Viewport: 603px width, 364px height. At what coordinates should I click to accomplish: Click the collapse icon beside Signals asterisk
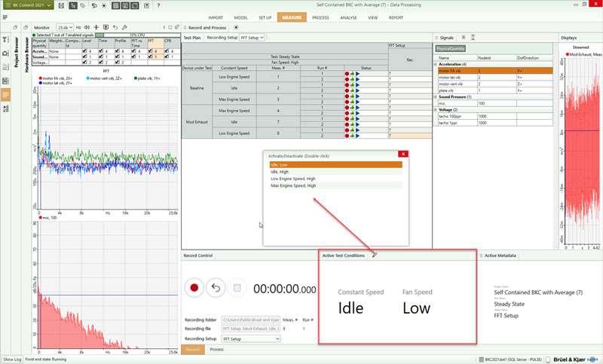[x=473, y=37]
